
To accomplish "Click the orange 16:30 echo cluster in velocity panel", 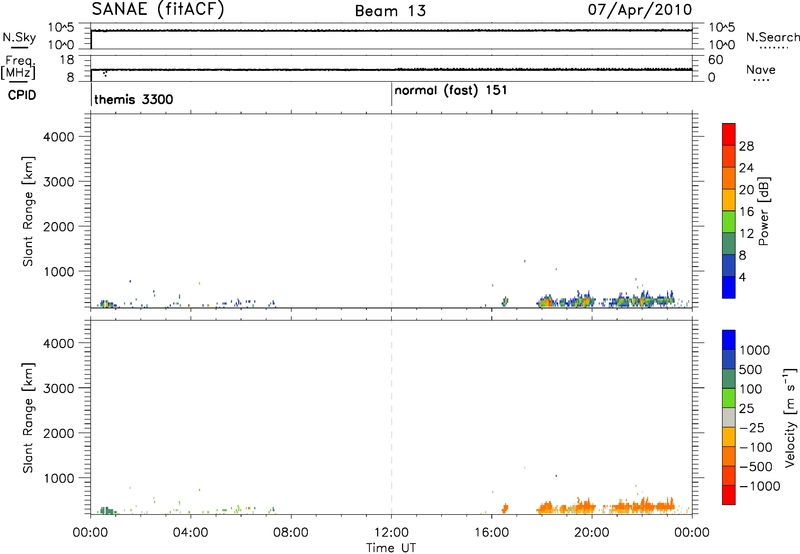I will pos(505,508).
